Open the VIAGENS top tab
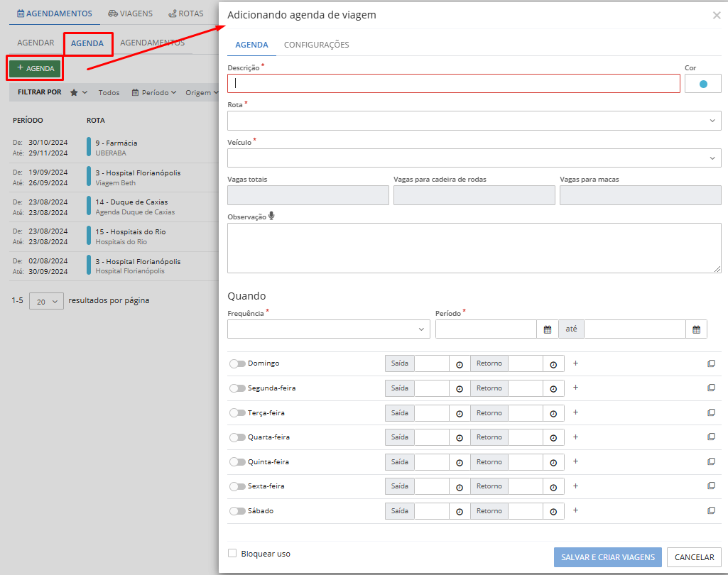The image size is (728, 575). (x=131, y=13)
